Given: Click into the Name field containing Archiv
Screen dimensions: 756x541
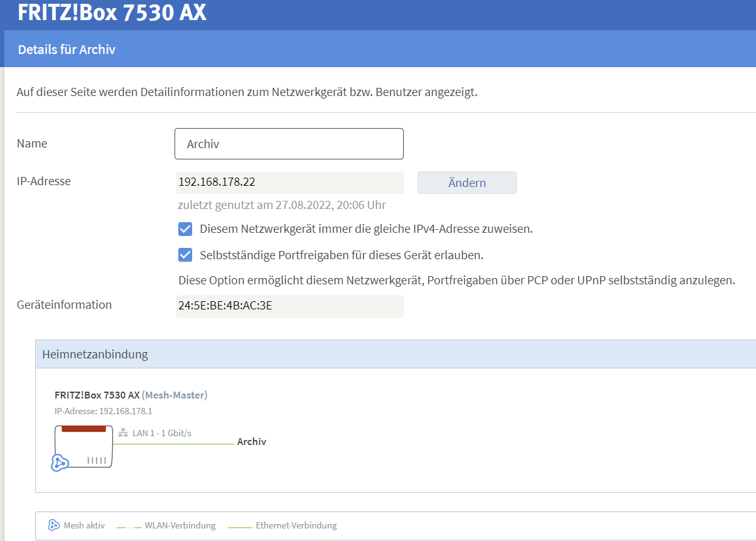Looking at the screenshot, I should tap(289, 144).
